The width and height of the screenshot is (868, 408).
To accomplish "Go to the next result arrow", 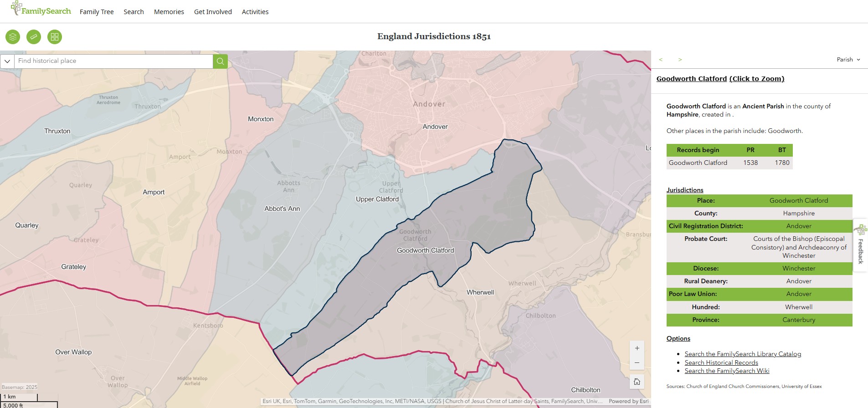I will pos(680,60).
